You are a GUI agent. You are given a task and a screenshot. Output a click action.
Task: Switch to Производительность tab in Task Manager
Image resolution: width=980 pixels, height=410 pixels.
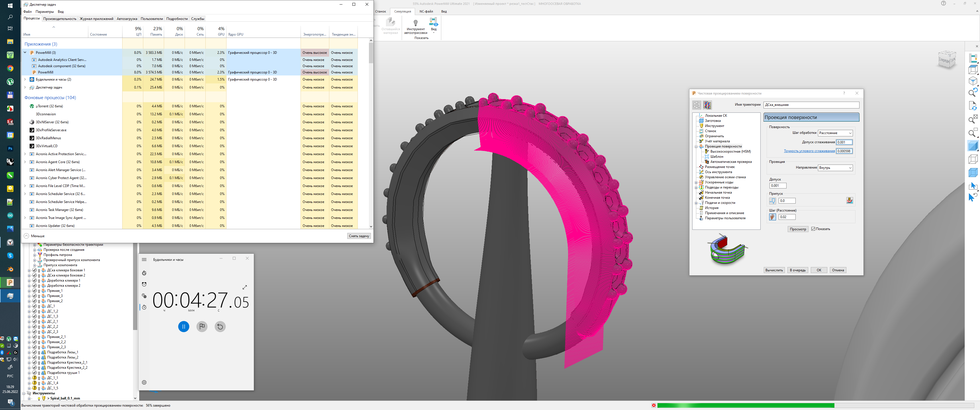tap(60, 19)
